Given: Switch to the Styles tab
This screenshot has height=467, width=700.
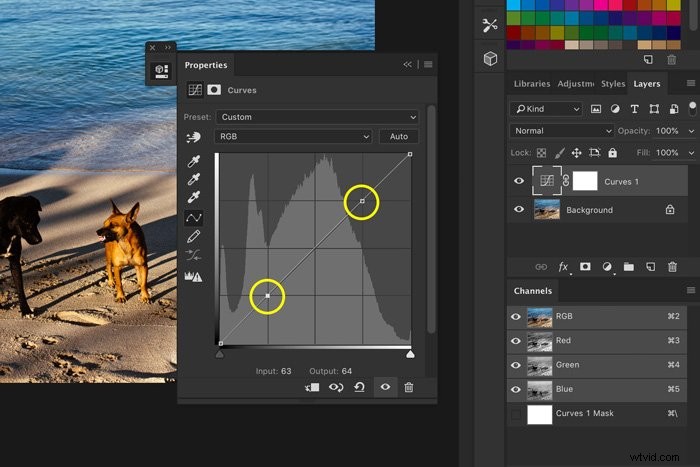Looking at the screenshot, I should click(613, 84).
